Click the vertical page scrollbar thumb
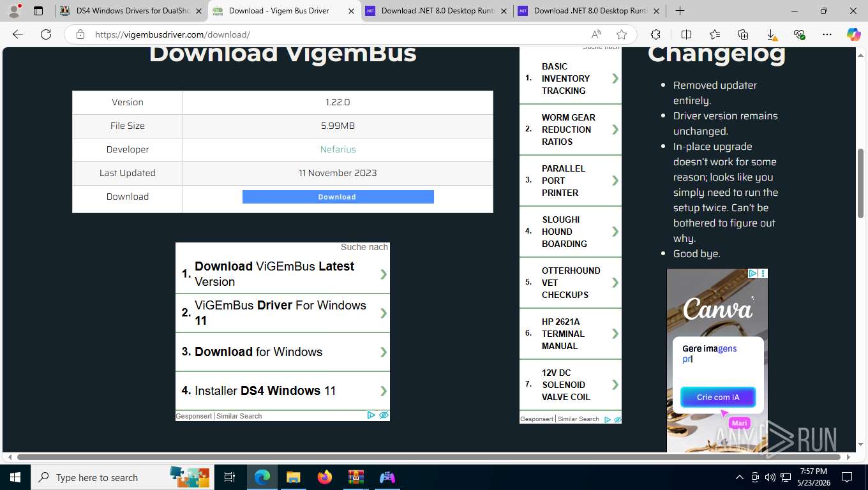 pos(861,183)
